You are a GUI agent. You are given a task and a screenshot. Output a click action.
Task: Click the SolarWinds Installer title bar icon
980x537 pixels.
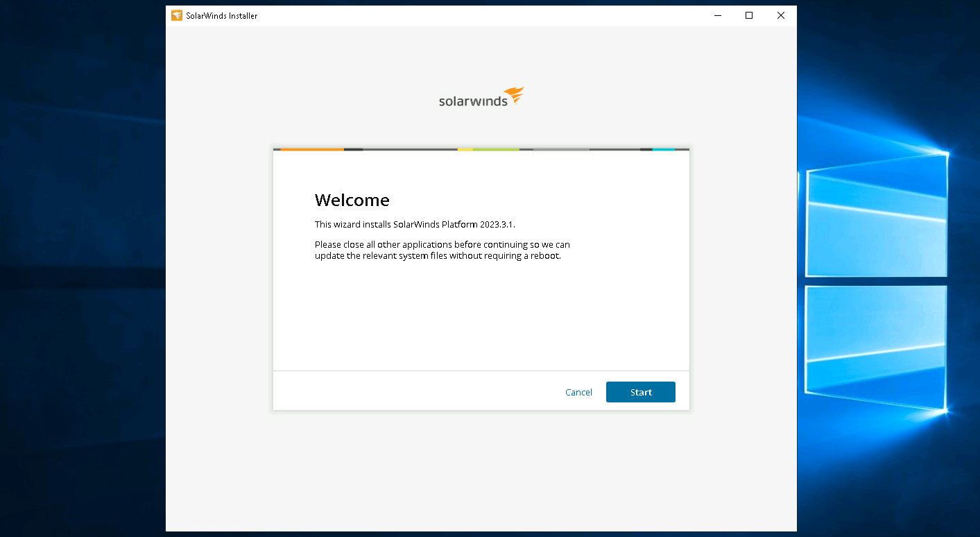click(177, 15)
